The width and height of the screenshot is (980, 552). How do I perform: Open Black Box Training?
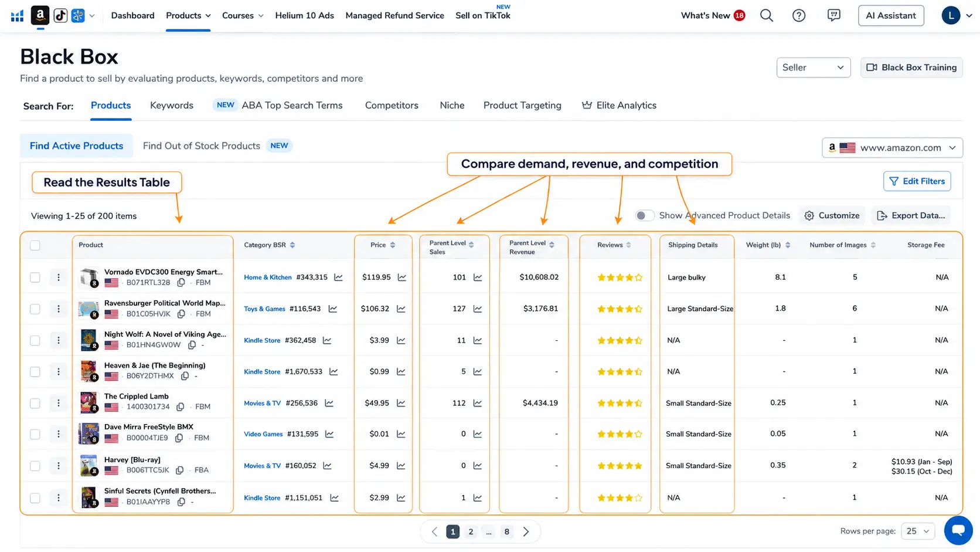coord(911,67)
